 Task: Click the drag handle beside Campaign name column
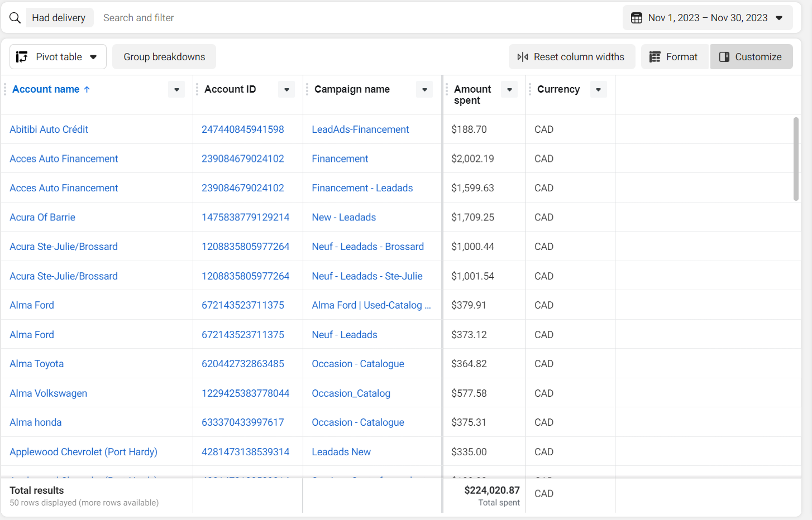pos(307,89)
